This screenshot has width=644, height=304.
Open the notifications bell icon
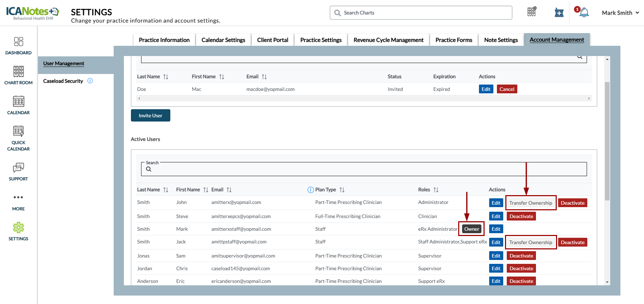click(x=584, y=13)
